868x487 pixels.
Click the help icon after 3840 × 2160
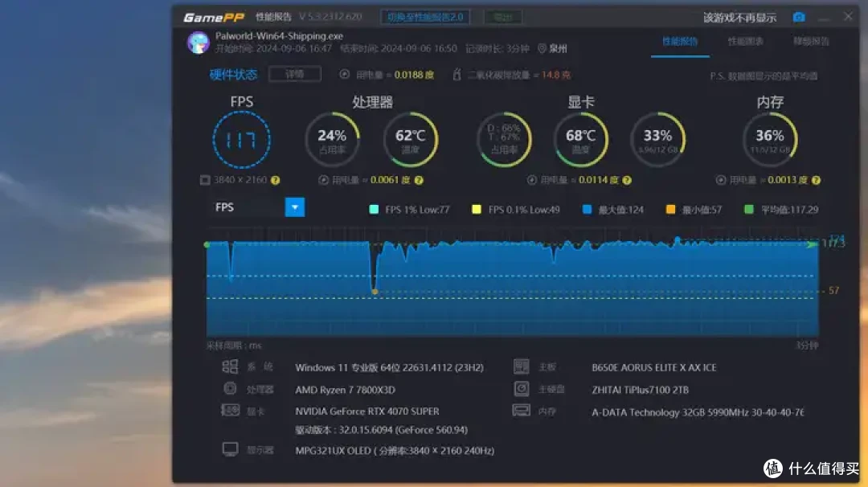[275, 180]
